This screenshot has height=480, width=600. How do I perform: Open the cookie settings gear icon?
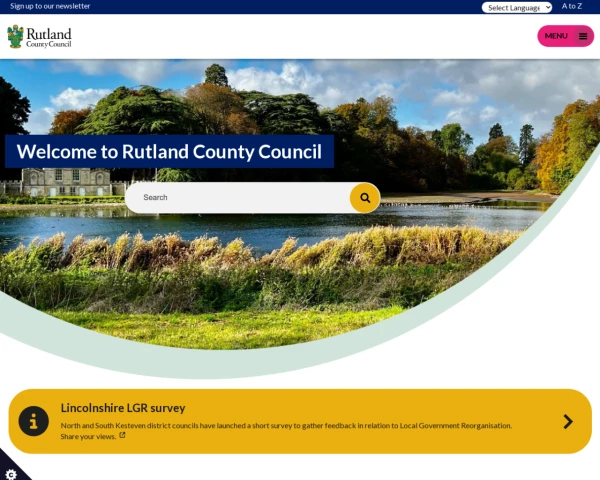pyautogui.click(x=11, y=475)
